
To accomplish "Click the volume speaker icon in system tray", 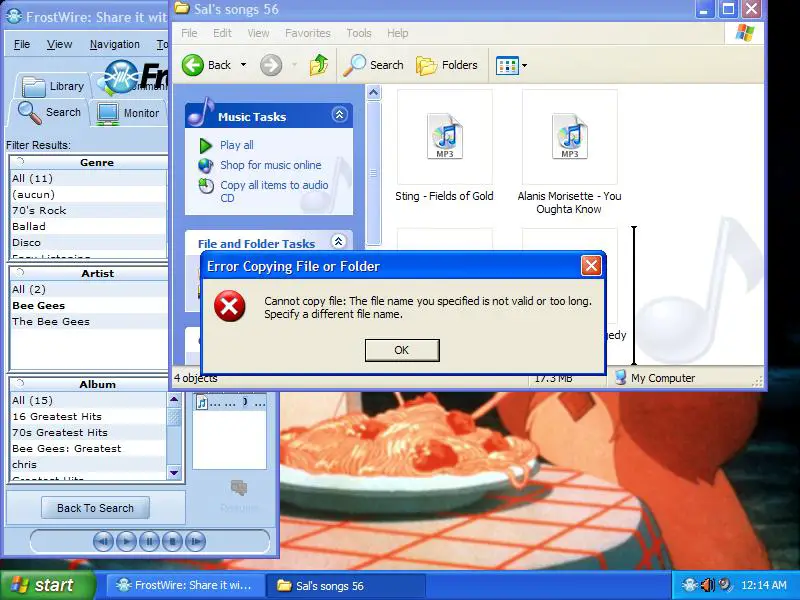I will coord(707,585).
